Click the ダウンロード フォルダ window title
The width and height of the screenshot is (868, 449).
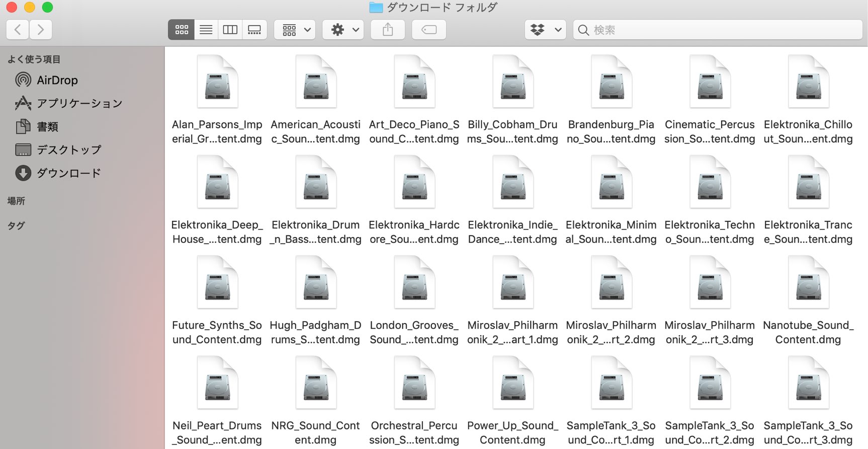pos(442,7)
